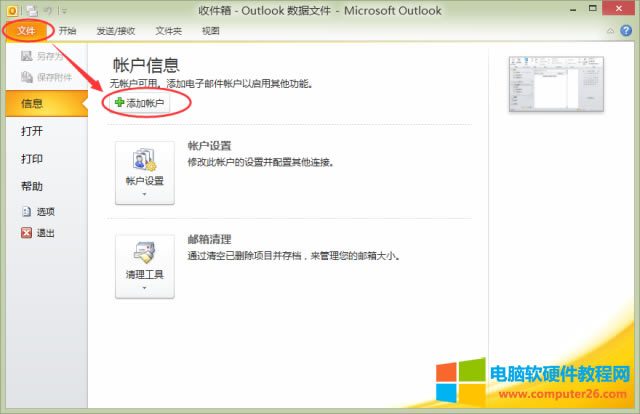This screenshot has width=640, height=414.
Task: Open the 发送/接收 tab
Action: point(116,31)
